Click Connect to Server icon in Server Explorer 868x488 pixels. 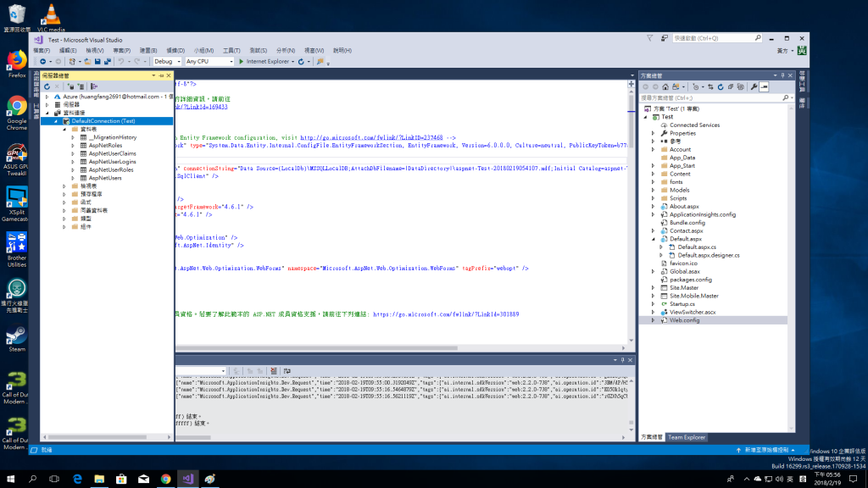click(x=81, y=86)
